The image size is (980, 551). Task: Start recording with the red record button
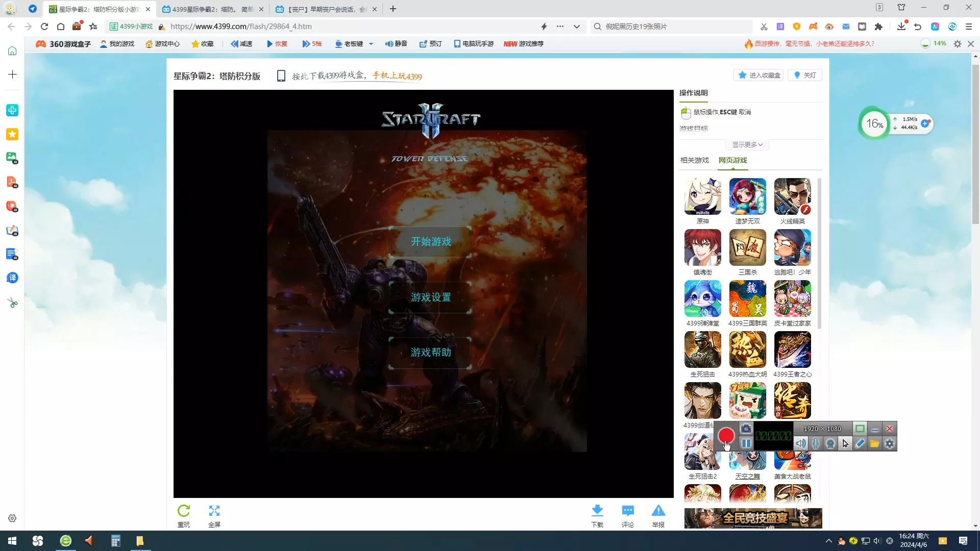coord(726,436)
